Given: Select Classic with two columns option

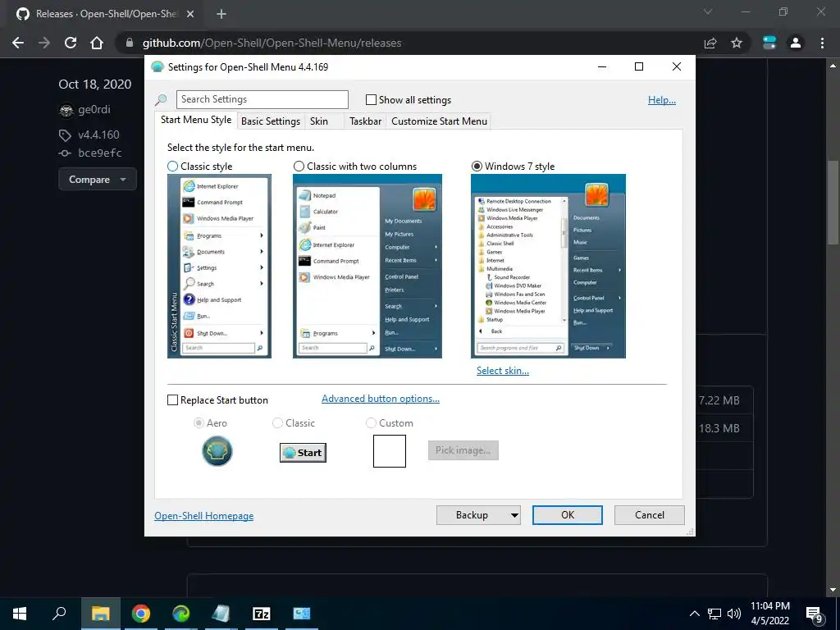Looking at the screenshot, I should click(x=299, y=167).
